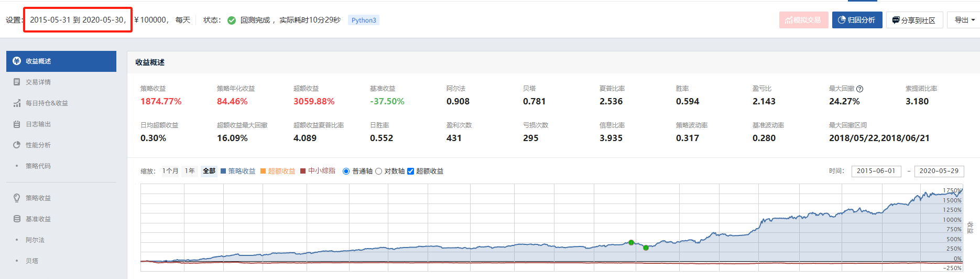Image resolution: width=980 pixels, height=279 pixels.
Task: Uncheck the 超额收益 checkbox
Action: (x=410, y=171)
